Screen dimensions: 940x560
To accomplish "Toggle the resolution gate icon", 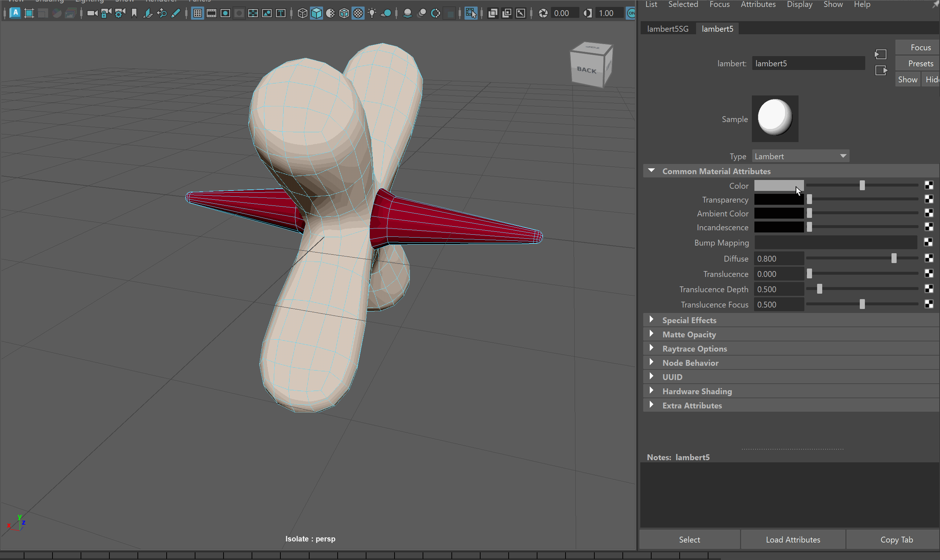I will pyautogui.click(x=225, y=13).
